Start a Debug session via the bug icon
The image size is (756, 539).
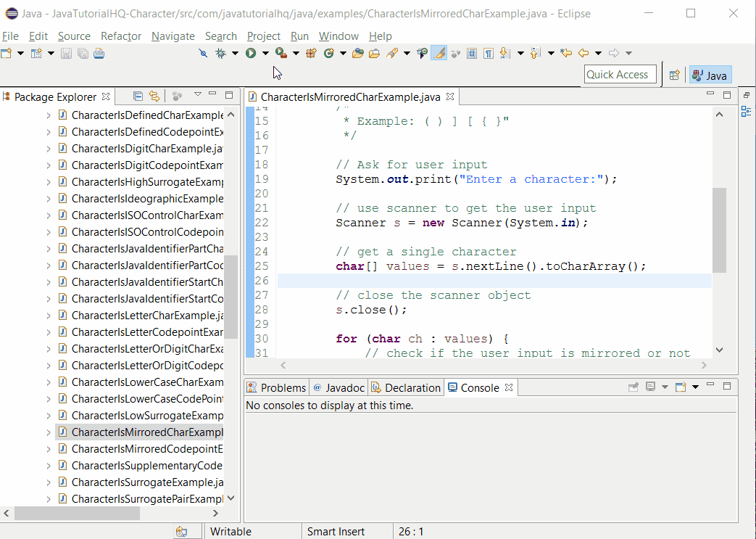(221, 52)
